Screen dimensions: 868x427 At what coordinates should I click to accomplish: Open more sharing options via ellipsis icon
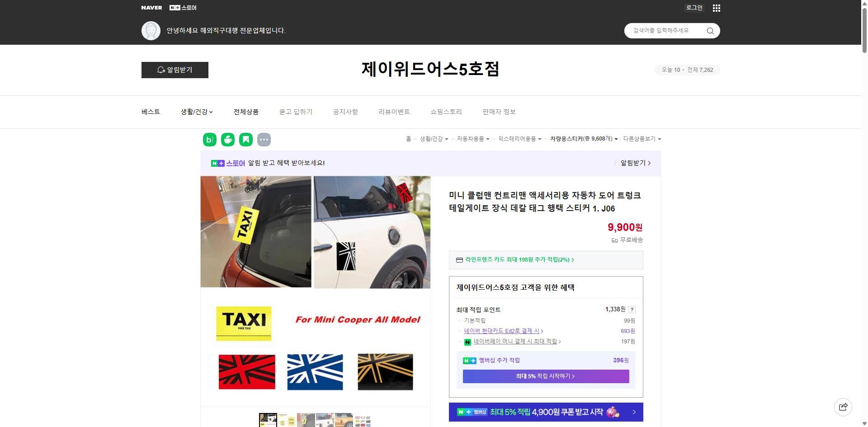pos(264,140)
